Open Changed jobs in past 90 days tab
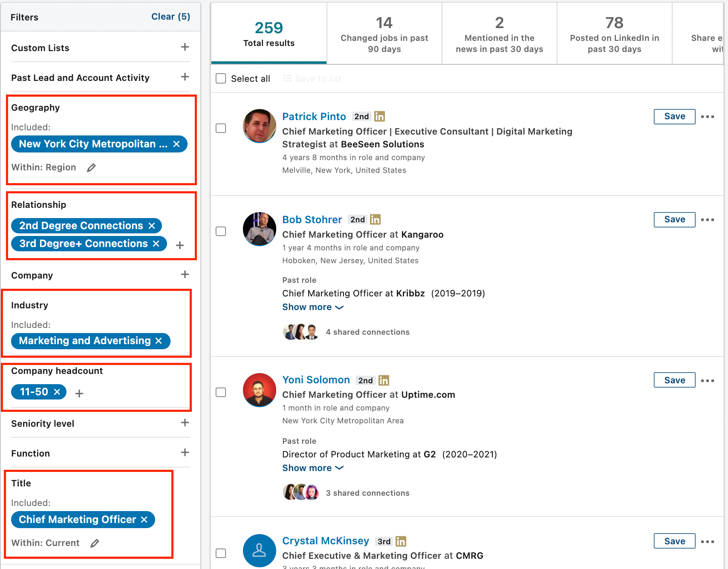The height and width of the screenshot is (569, 728). pos(384,34)
